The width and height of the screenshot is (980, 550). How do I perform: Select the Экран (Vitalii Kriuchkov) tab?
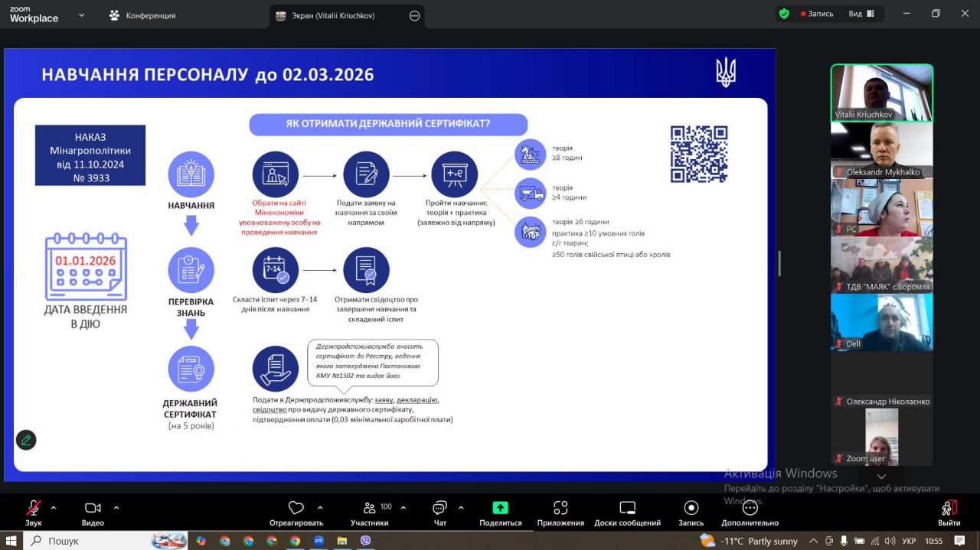click(335, 15)
